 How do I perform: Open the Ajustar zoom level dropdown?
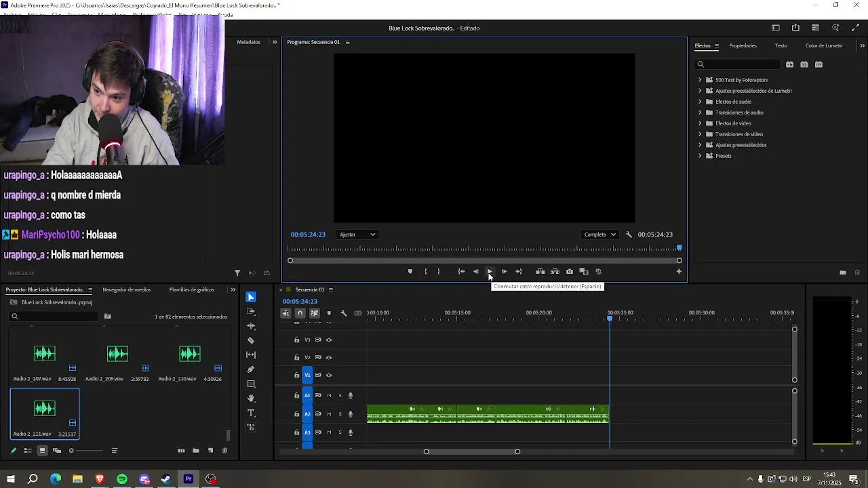(357, 235)
